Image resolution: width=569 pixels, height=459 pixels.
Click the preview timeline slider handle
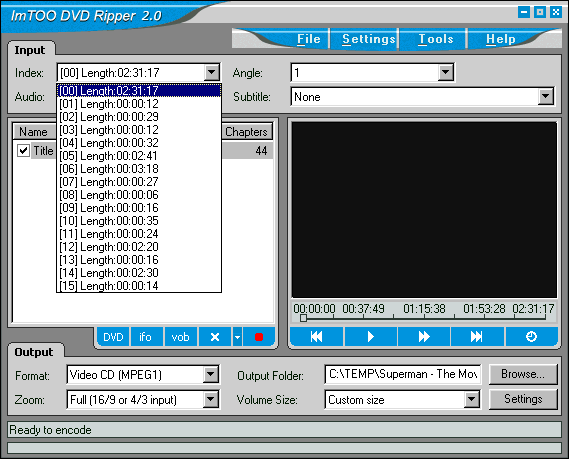pyautogui.click(x=303, y=318)
